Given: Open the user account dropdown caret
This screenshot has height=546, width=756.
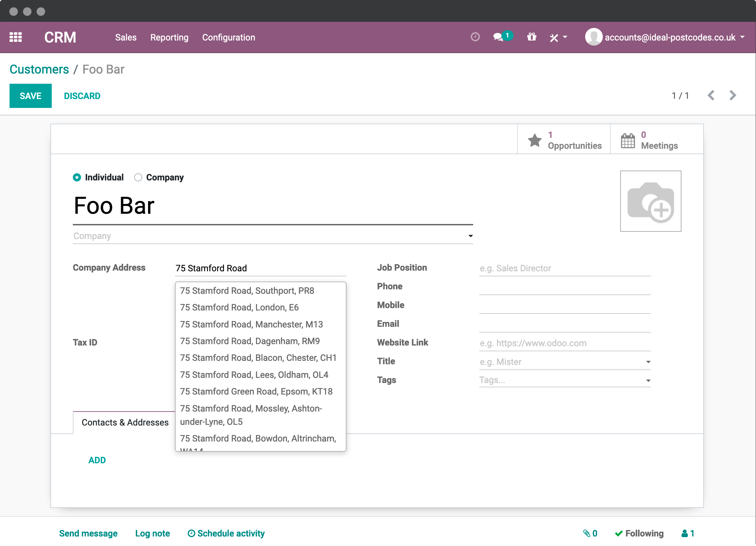Looking at the screenshot, I should pyautogui.click(x=742, y=37).
